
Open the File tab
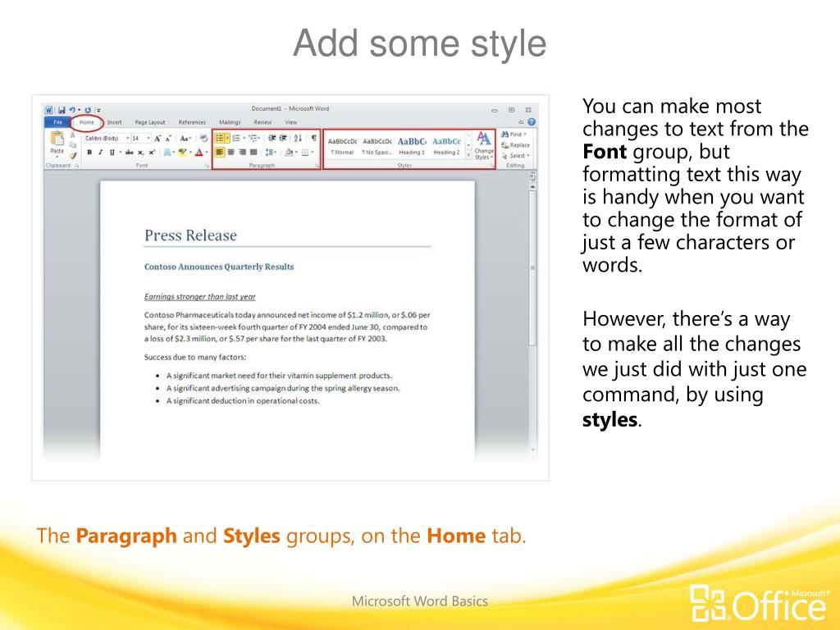pyautogui.click(x=57, y=122)
